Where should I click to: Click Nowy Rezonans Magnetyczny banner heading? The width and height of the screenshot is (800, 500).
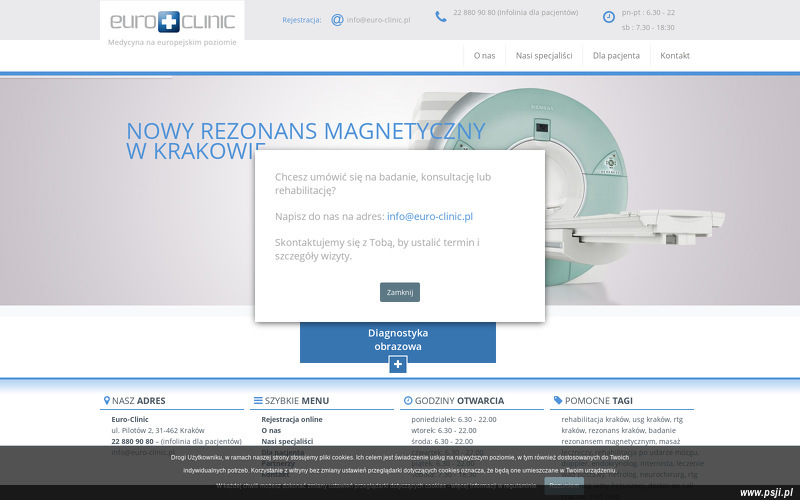pyautogui.click(x=305, y=140)
